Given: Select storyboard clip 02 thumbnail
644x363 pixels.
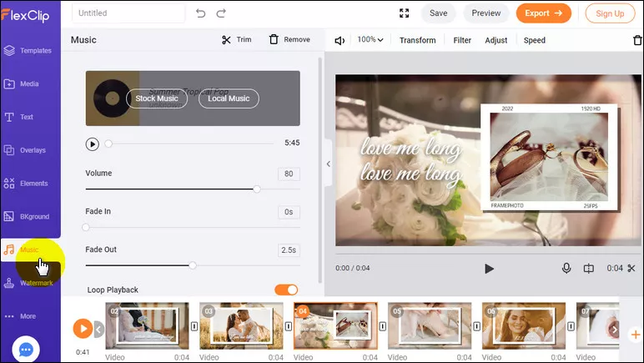Looking at the screenshot, I should click(x=147, y=326).
